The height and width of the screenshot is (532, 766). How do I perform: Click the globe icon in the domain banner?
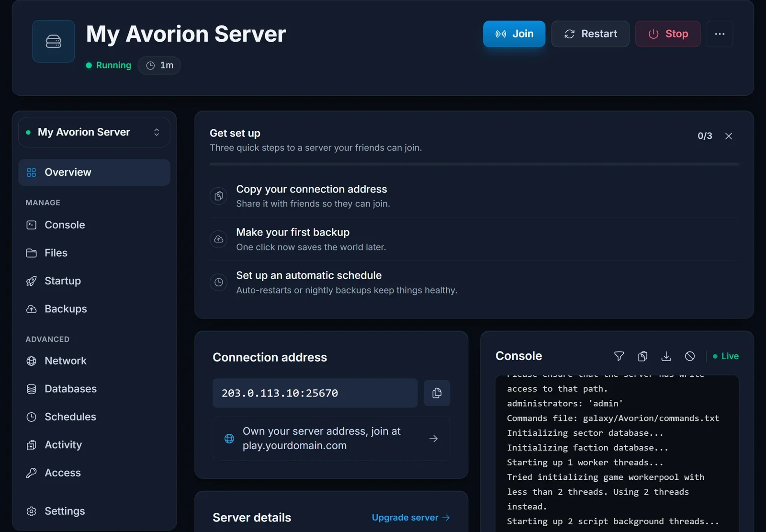[229, 439]
